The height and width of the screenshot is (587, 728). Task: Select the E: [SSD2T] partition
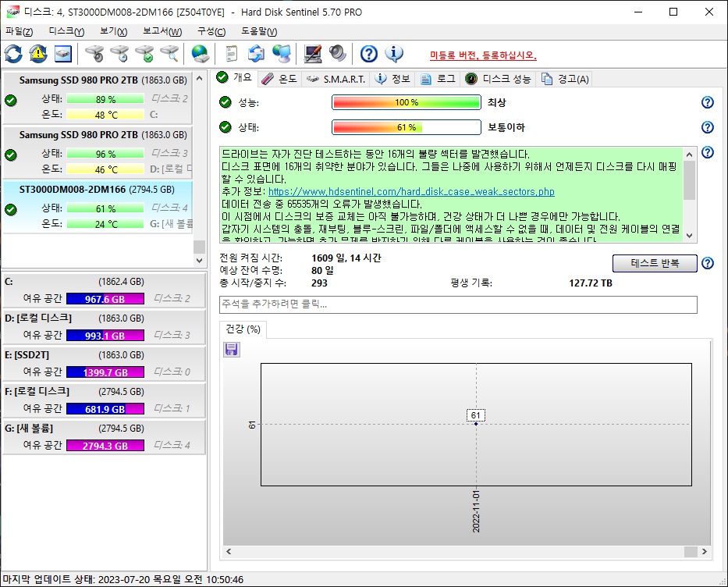[x=104, y=363]
